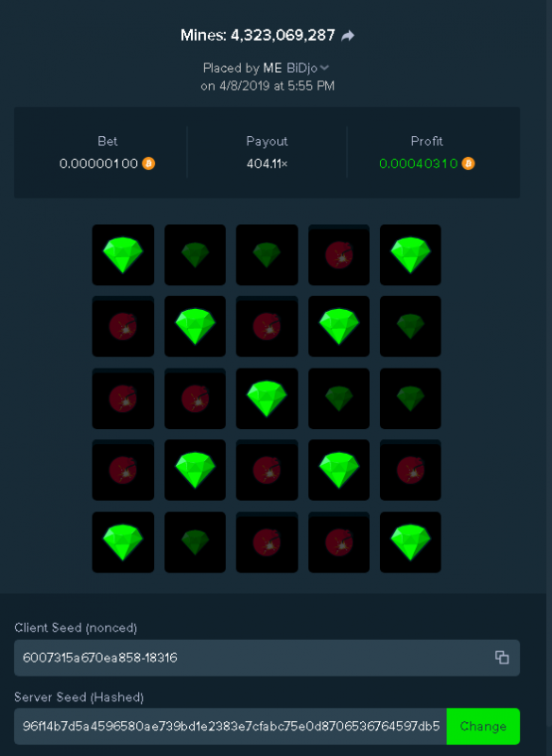Click the bet value '0.00000100'
Screen dimensions: 552x756
pyautogui.click(x=98, y=163)
